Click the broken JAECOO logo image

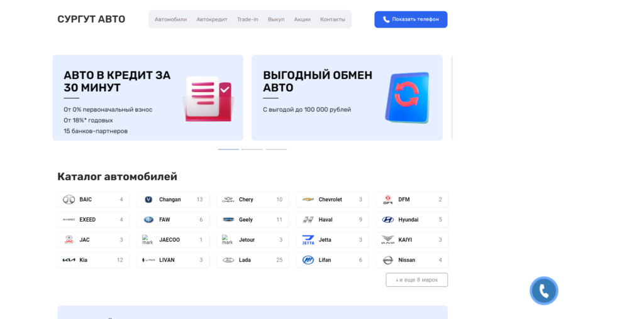(x=147, y=240)
